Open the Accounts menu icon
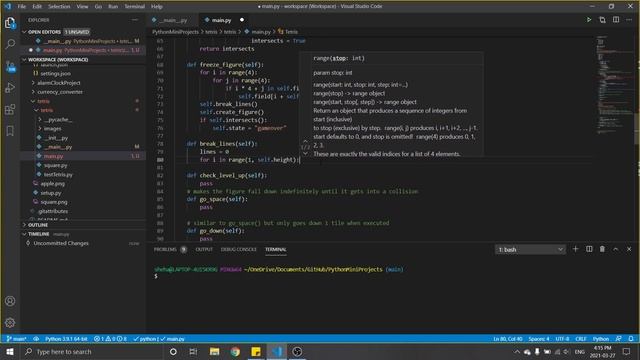This screenshot has width=640, height=360. 10,301
